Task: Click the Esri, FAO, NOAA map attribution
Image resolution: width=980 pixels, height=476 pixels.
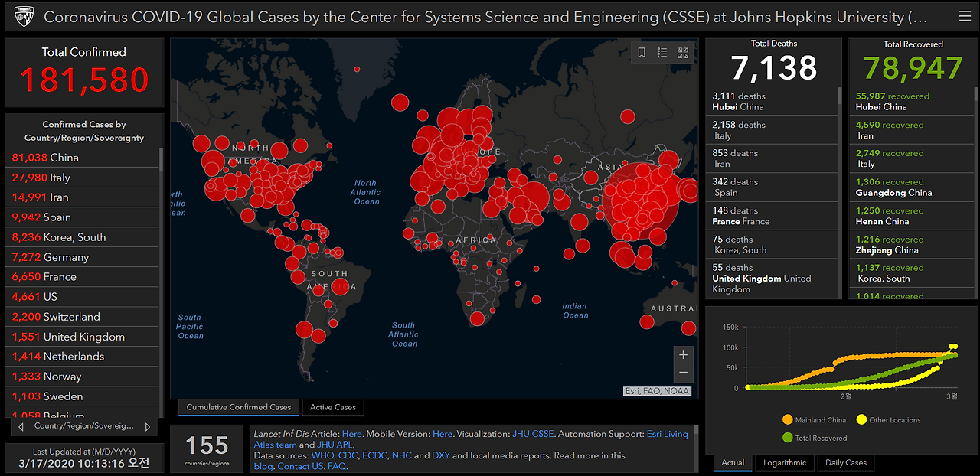Action: (658, 391)
